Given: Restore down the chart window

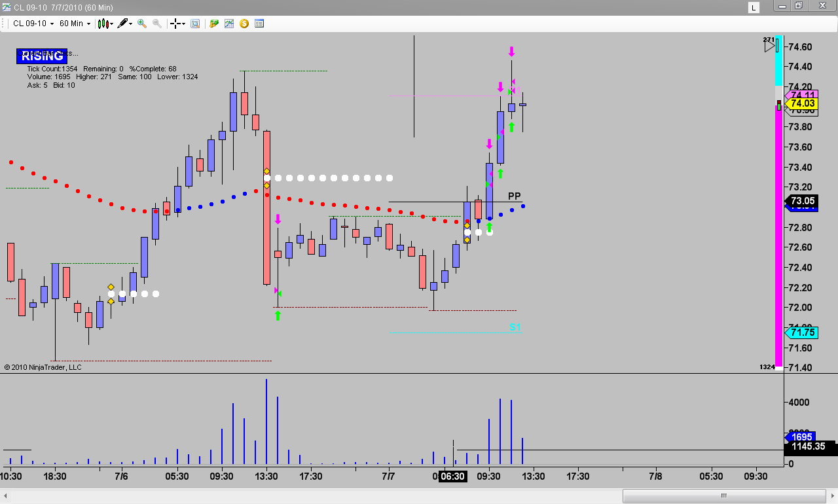Looking at the screenshot, I should [x=799, y=6].
